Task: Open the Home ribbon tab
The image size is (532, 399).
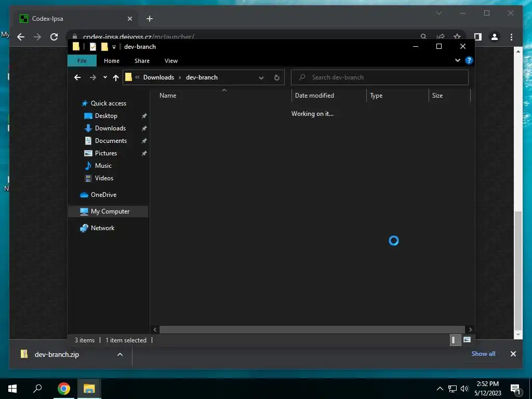Action: tap(112, 61)
